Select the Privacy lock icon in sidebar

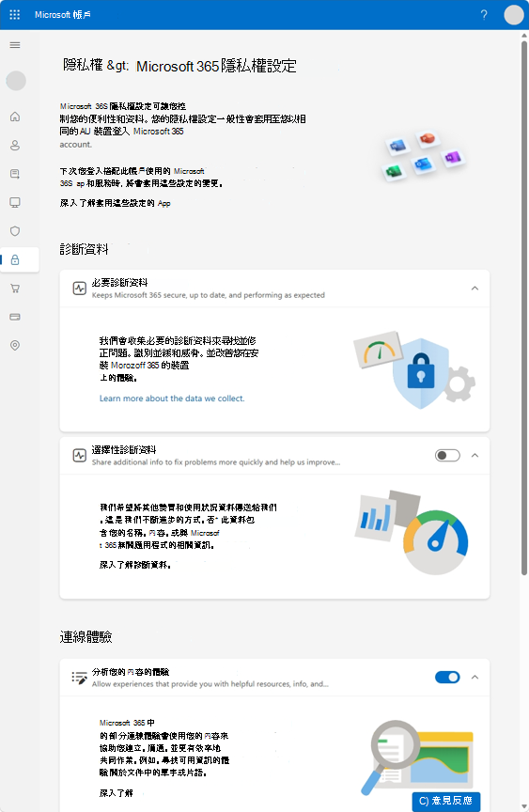pos(15,259)
